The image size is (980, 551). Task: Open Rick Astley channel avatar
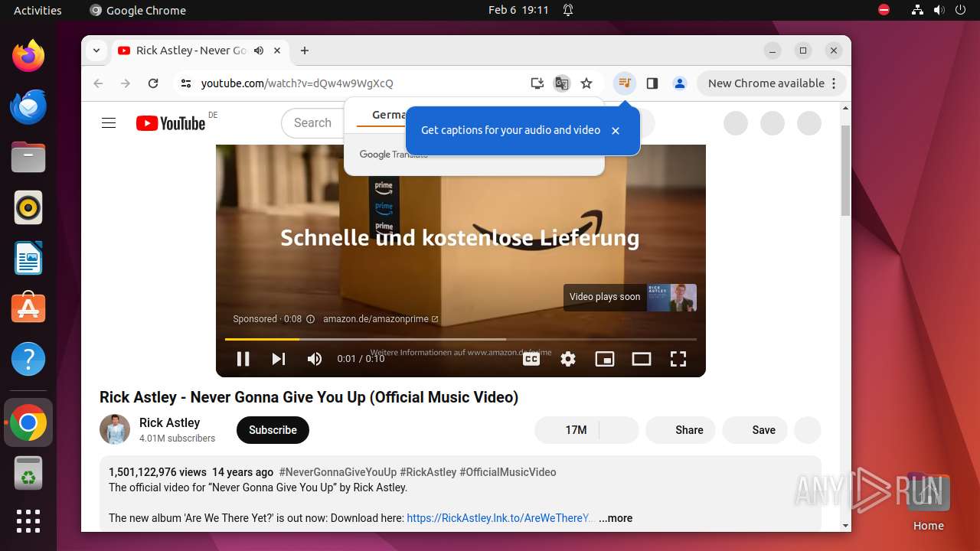pos(115,429)
